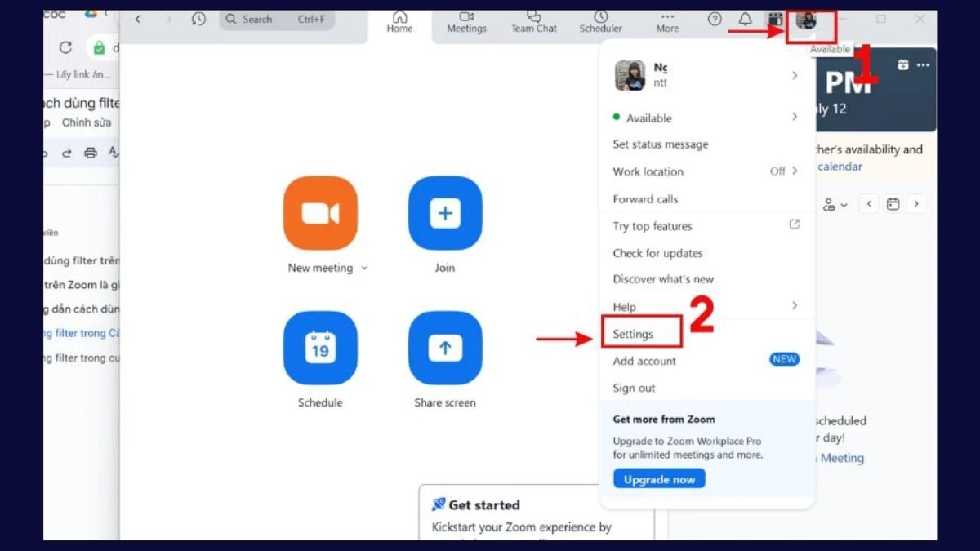Viewport: 980px width, 551px height.
Task: Click the NEW badge next to Add account
Action: pyautogui.click(x=784, y=359)
